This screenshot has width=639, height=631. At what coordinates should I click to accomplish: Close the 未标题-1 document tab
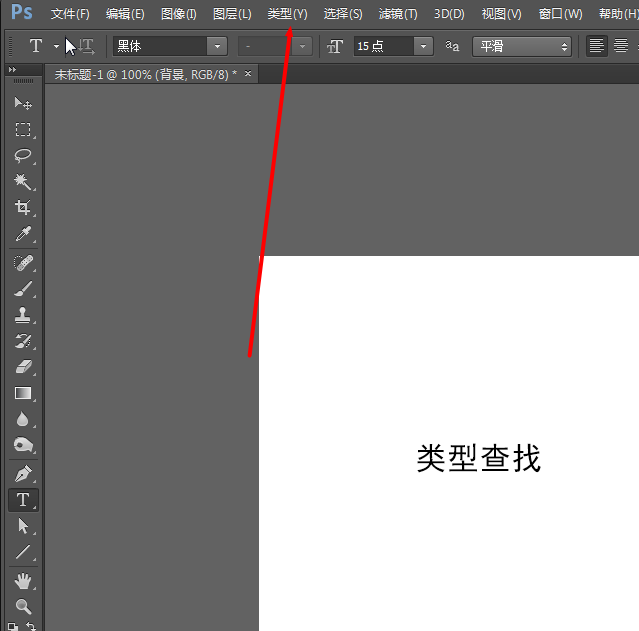[x=248, y=74]
